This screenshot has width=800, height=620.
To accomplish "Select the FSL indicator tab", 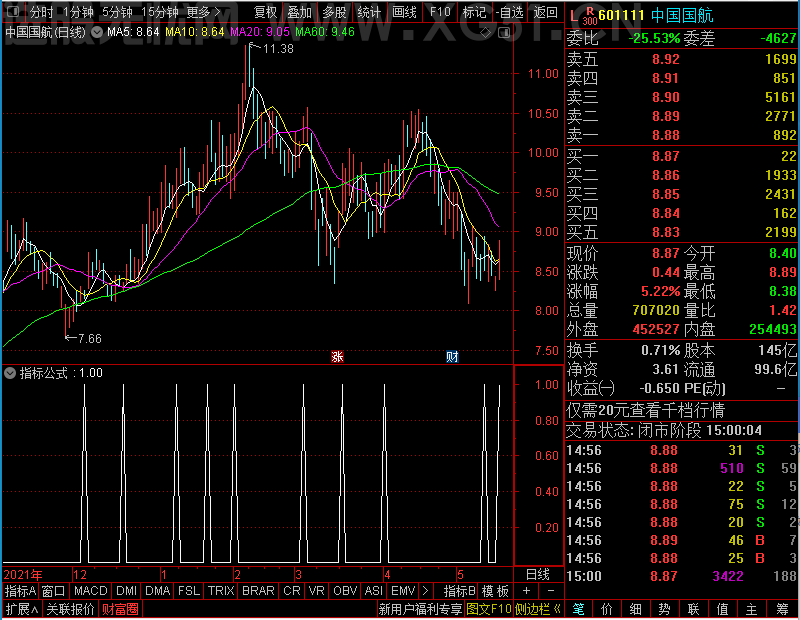I will pyautogui.click(x=189, y=591).
